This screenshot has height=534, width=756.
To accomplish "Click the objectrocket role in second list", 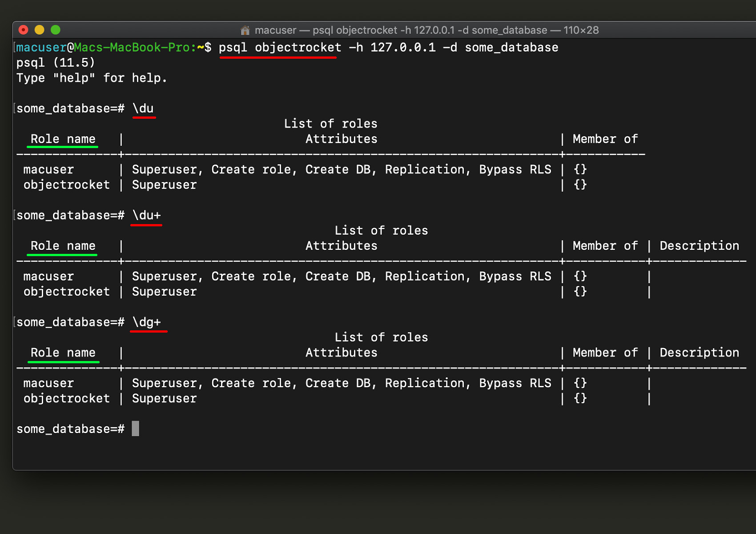I will click(67, 292).
